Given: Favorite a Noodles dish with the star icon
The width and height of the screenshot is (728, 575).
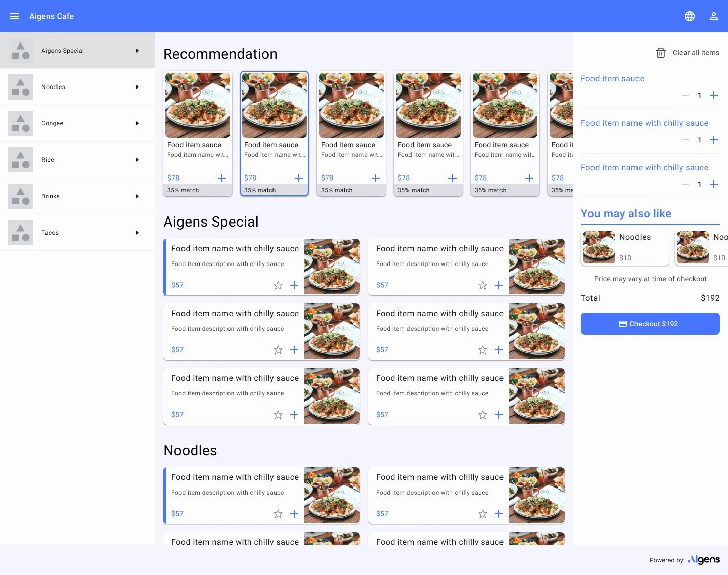Looking at the screenshot, I should click(x=278, y=514).
